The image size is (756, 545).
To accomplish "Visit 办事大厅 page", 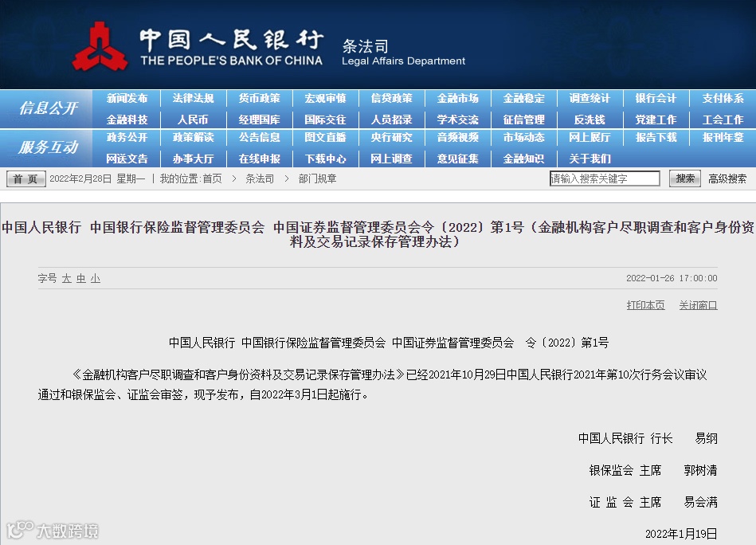I will coord(193,159).
